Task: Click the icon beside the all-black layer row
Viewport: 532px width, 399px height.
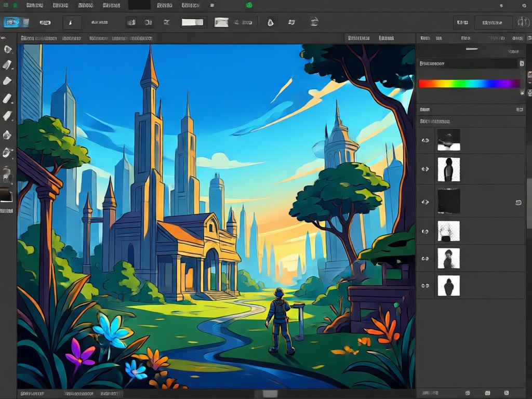Action: (x=518, y=203)
